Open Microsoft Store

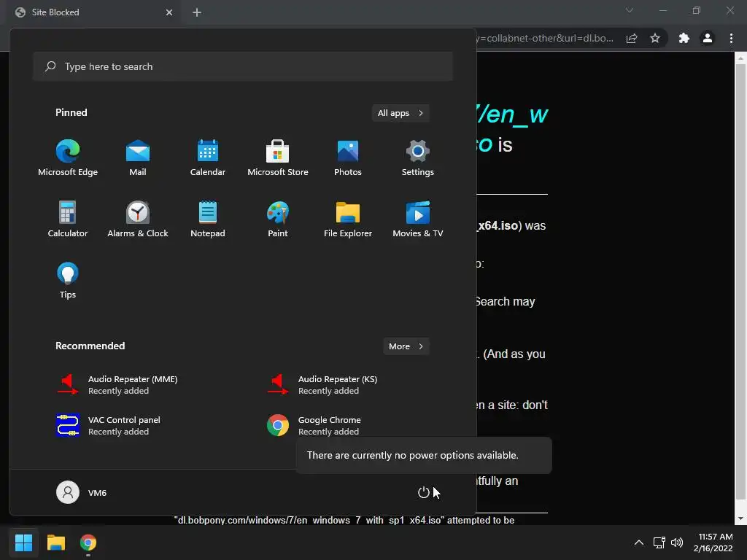278,158
